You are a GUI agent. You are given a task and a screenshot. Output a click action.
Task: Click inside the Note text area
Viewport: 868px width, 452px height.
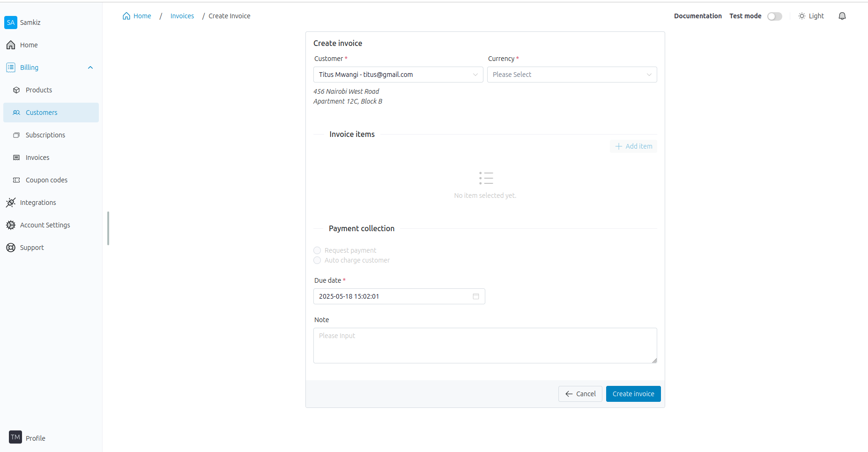[485, 346]
